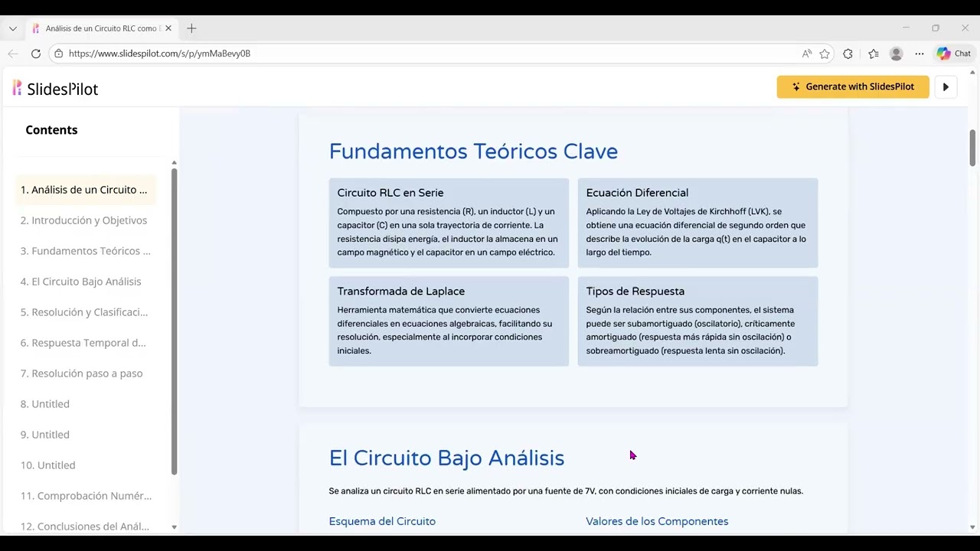Click the Esquema del Circuito subheading
The image size is (980, 551).
pos(382,521)
